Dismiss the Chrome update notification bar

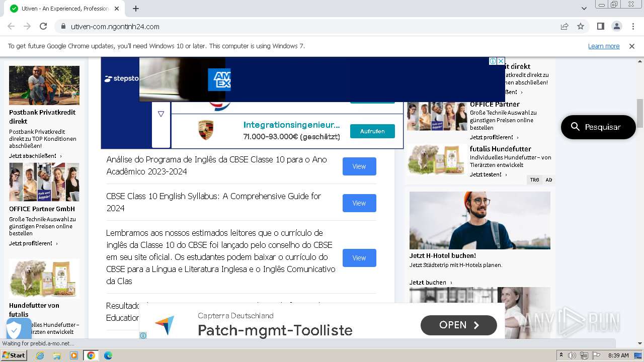[x=632, y=46]
